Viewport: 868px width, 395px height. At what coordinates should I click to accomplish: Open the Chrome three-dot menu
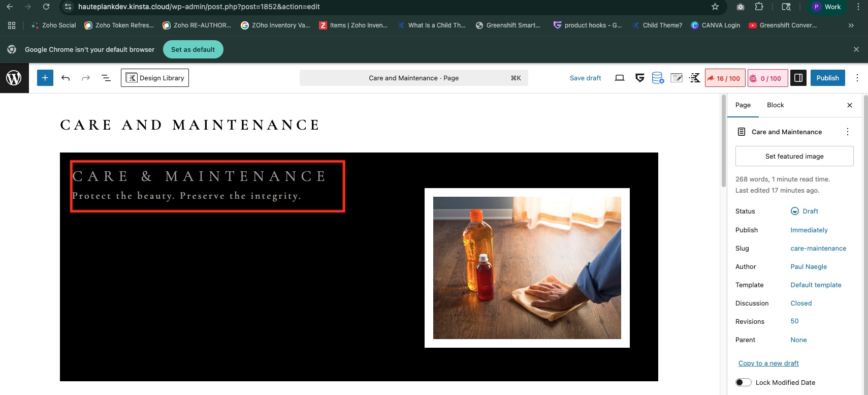click(x=858, y=7)
